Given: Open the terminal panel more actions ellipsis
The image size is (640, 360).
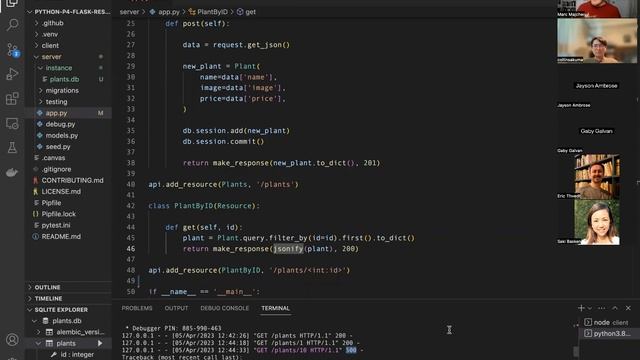Looking at the screenshot, I should 601,308.
